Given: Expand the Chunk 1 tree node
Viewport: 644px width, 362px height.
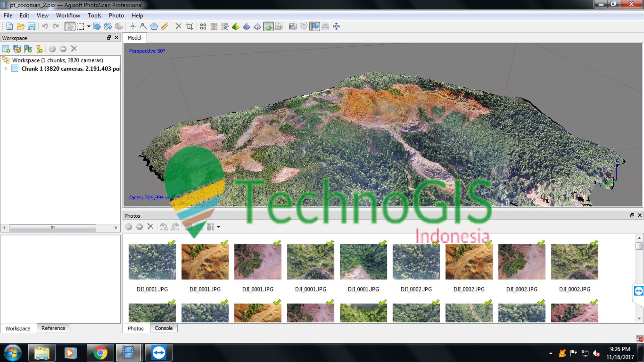Looking at the screenshot, I should tap(6, 69).
